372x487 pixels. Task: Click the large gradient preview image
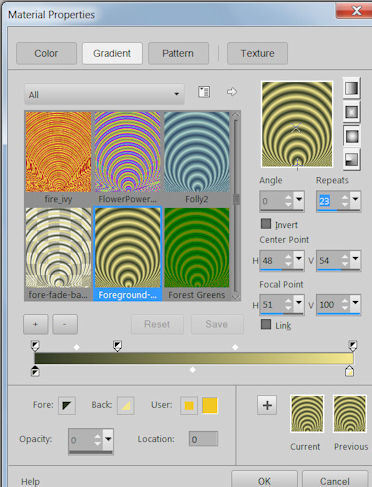pos(297,124)
